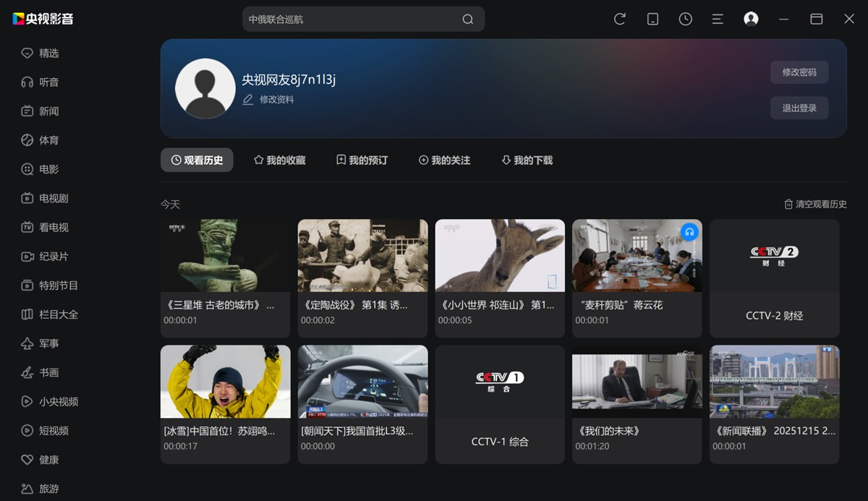The width and height of the screenshot is (868, 501).
Task: Switch to the 我的下载 tab
Action: (528, 160)
